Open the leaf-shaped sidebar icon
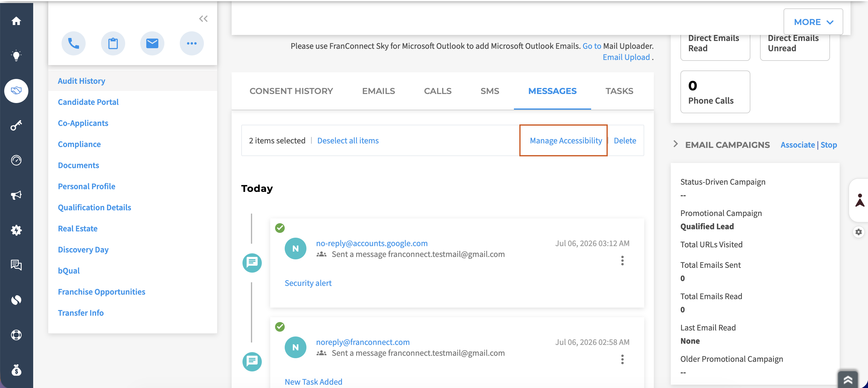 coord(16,300)
